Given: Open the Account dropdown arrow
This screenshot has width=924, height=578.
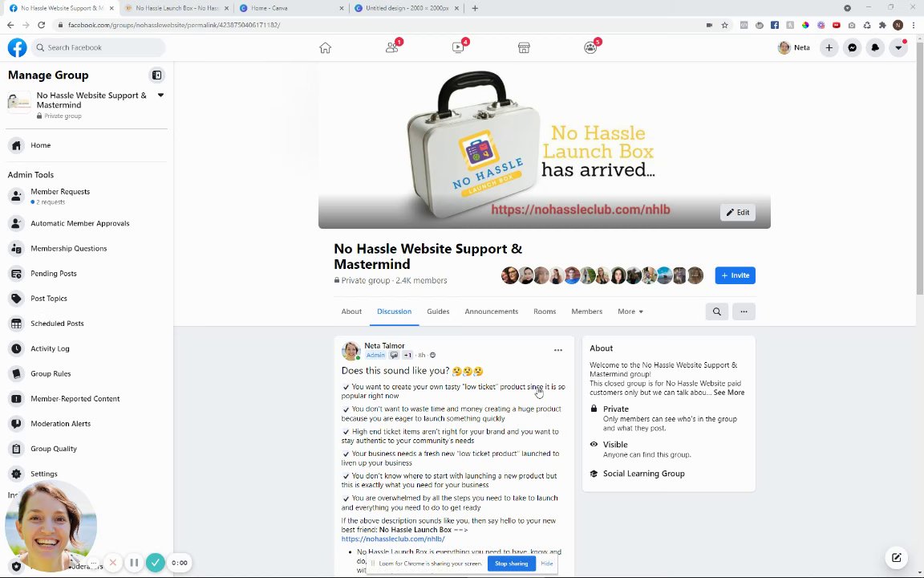Looking at the screenshot, I should tap(898, 48).
